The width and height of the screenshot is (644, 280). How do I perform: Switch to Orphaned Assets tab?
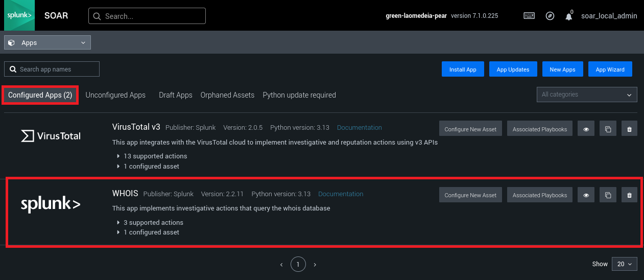[227, 95]
